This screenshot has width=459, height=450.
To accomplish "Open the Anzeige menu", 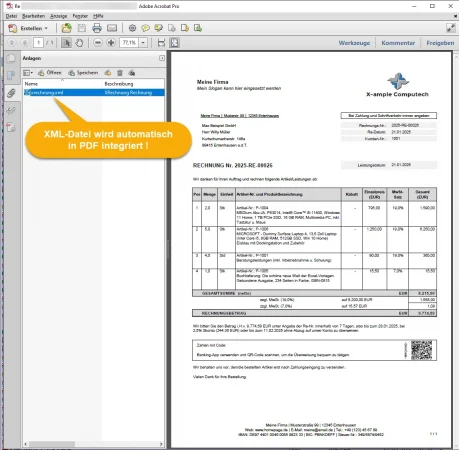I will pyautogui.click(x=59, y=16).
